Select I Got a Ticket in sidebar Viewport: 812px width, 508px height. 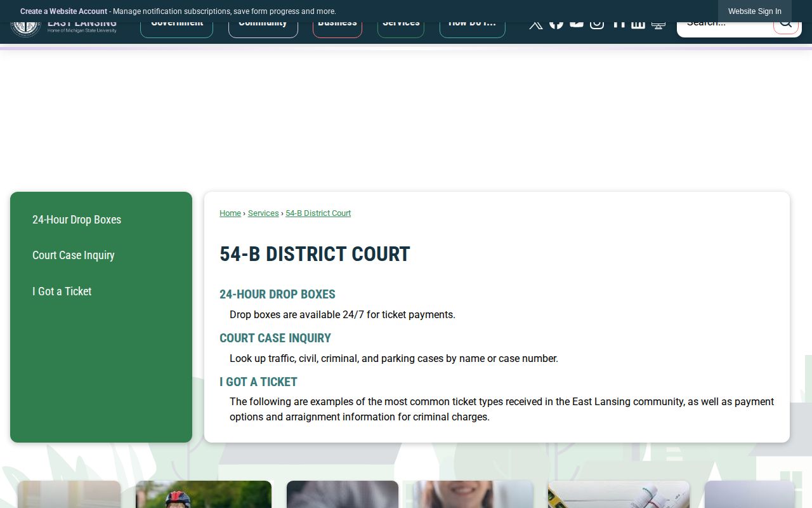click(62, 291)
